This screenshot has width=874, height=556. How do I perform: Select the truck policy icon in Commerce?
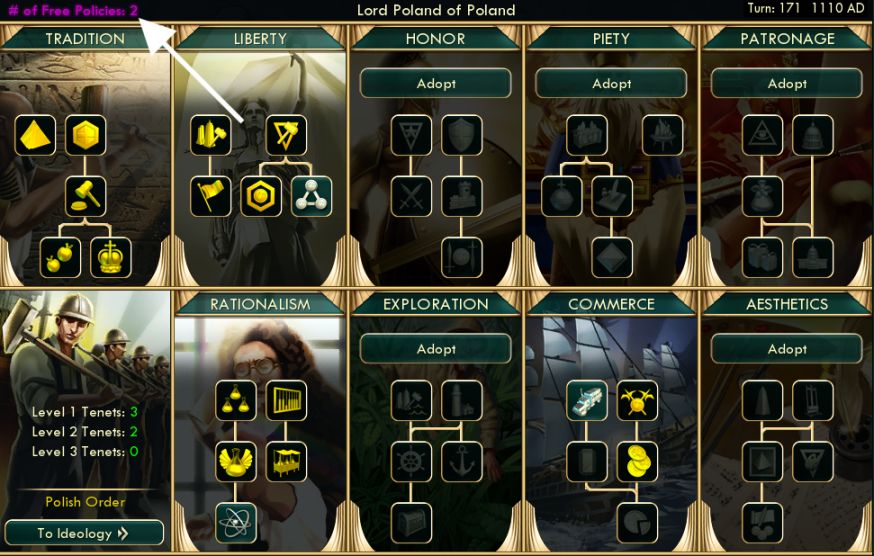tap(587, 400)
